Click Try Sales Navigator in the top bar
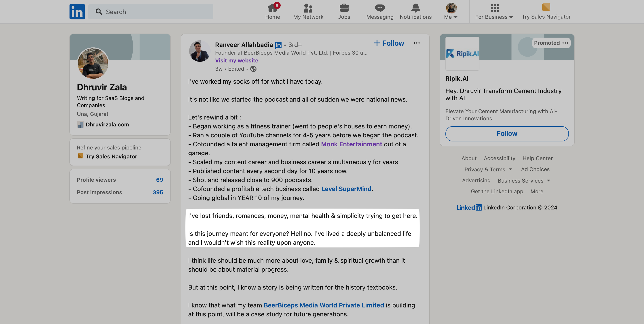Image resolution: width=644 pixels, height=324 pixels. point(546,11)
